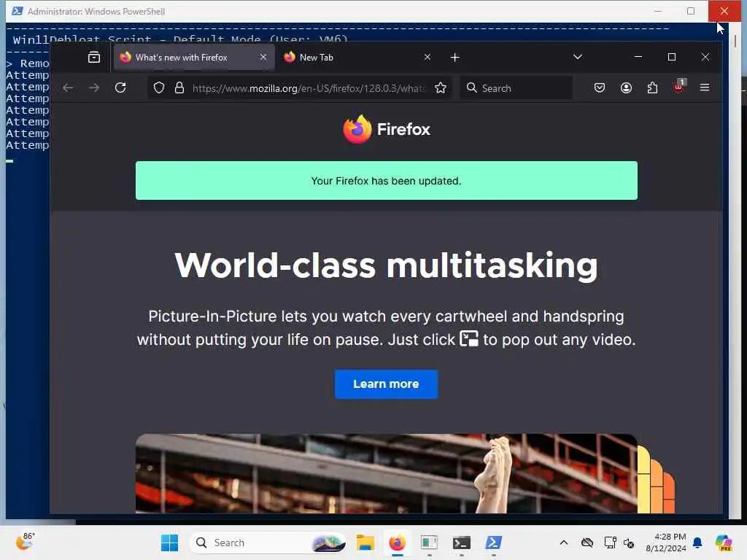The height and width of the screenshot is (560, 747).
Task: Open the Extensions puzzle icon
Action: coord(652,87)
